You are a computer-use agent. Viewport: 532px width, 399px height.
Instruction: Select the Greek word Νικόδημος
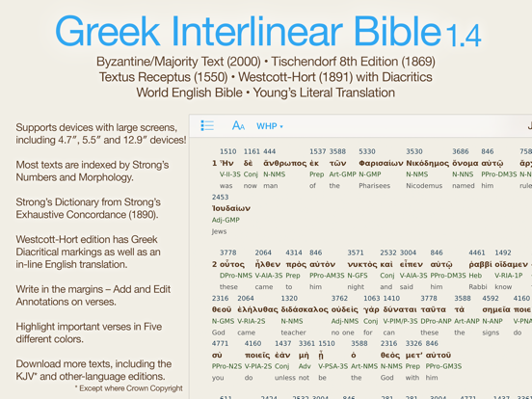(x=428, y=163)
